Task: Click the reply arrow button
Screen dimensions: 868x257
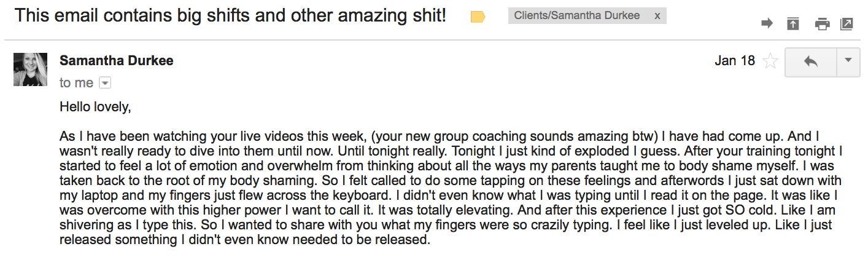Action: pos(810,61)
